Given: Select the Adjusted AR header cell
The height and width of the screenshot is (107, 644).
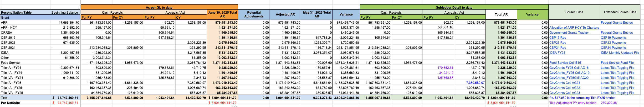Looking at the screenshot, I should tap(285, 14).
